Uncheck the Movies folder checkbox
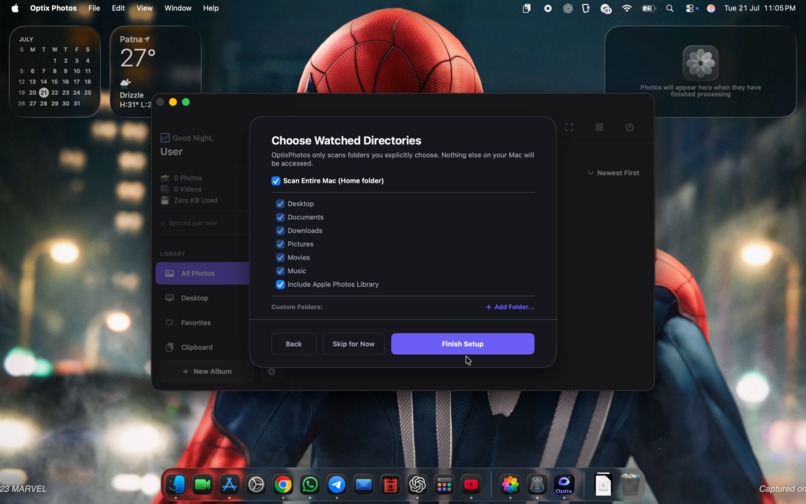The height and width of the screenshot is (504, 806). pyautogui.click(x=280, y=257)
